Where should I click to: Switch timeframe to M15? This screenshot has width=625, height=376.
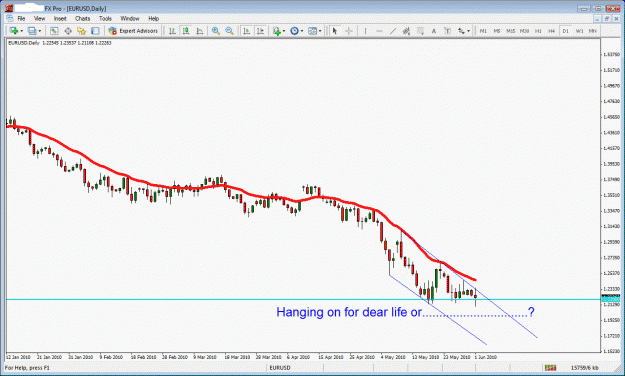pyautogui.click(x=511, y=31)
